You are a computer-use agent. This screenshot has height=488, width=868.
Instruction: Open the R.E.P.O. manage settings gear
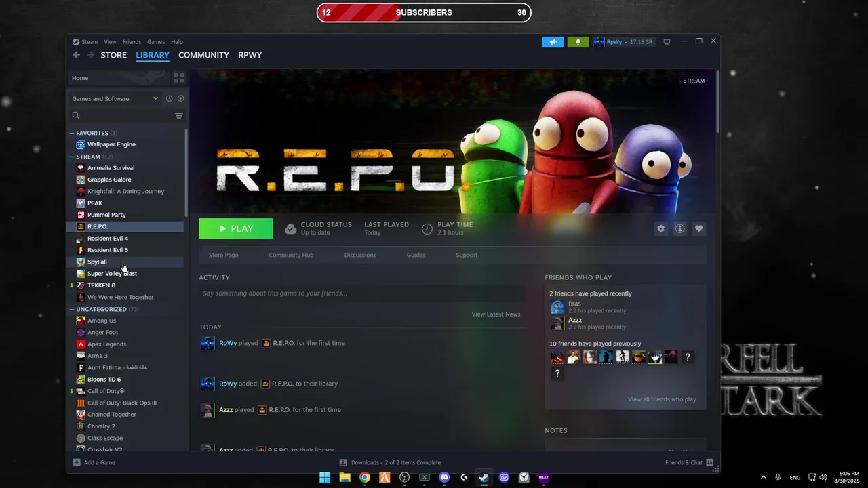[x=660, y=229]
